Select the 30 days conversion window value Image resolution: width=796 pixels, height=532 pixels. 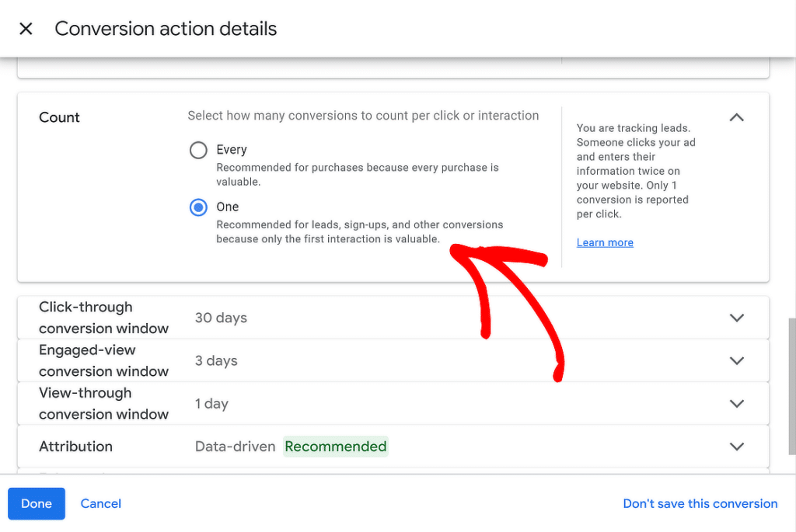[x=223, y=318]
